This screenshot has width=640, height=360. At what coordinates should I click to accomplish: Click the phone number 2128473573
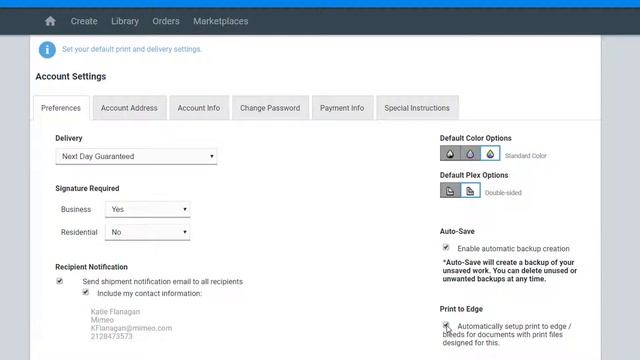[111, 336]
